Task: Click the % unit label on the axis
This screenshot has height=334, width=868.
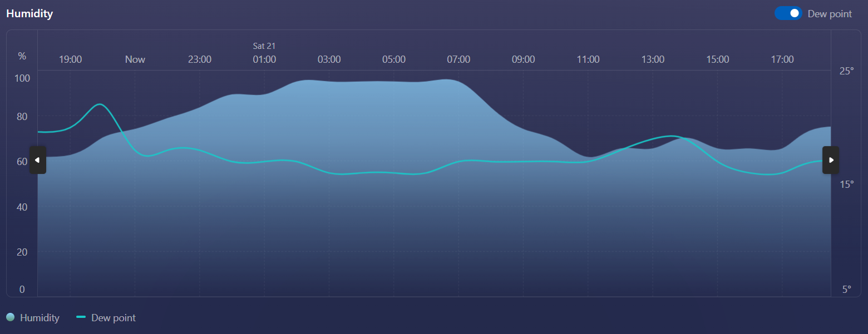Action: click(x=22, y=56)
